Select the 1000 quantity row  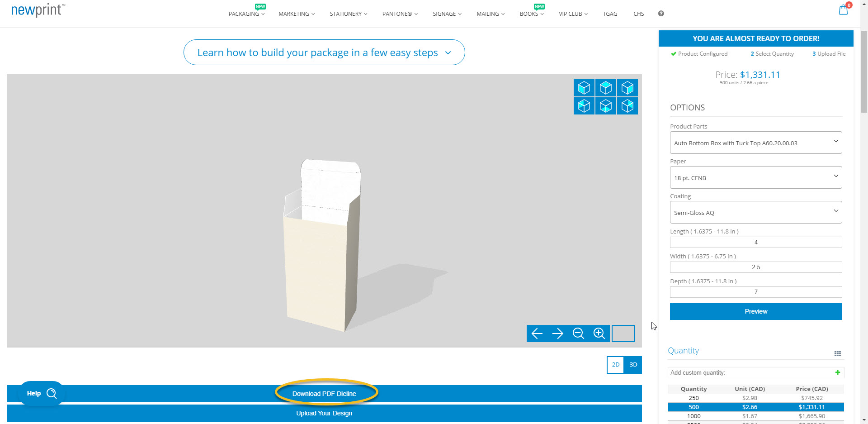click(756, 416)
